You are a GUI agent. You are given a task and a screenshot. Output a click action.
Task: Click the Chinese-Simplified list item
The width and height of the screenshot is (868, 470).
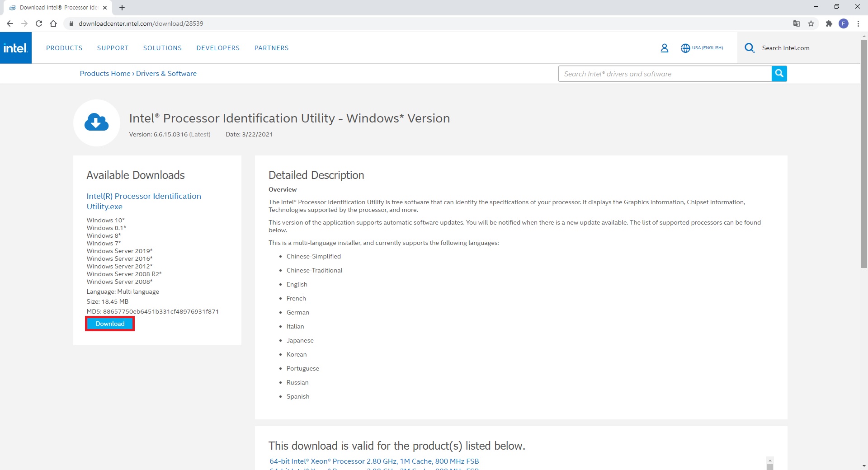314,256
